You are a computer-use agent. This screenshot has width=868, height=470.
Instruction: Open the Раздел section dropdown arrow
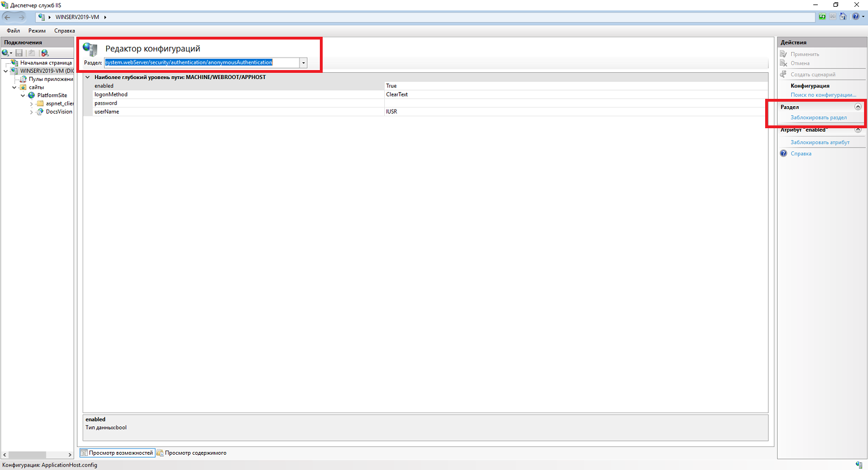[x=303, y=63]
